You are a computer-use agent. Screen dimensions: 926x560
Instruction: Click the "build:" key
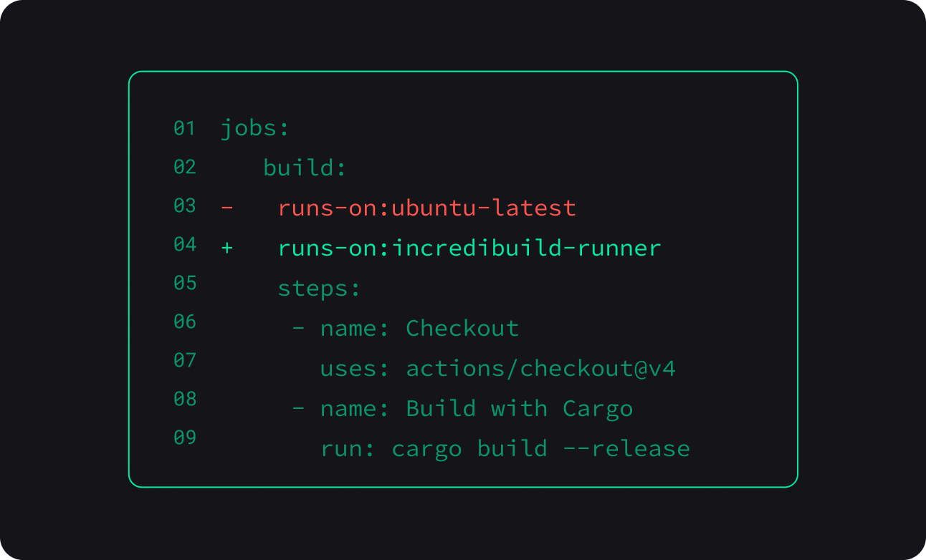tap(305, 169)
